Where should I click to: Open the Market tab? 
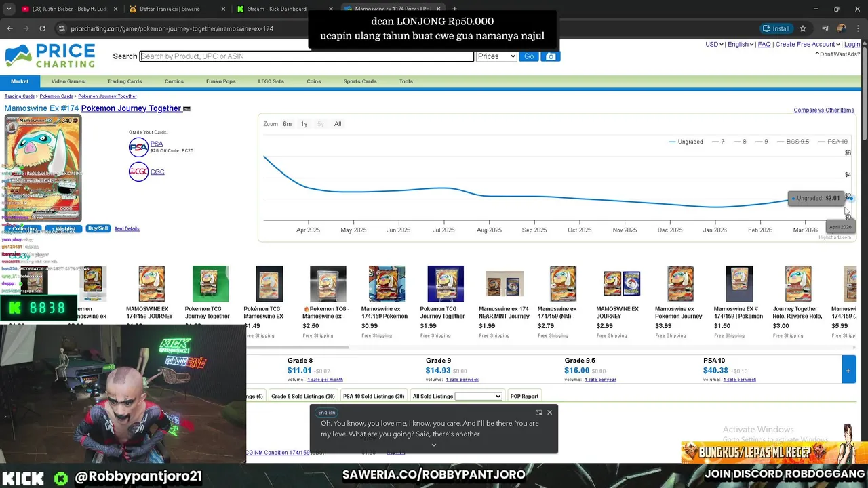point(20,81)
